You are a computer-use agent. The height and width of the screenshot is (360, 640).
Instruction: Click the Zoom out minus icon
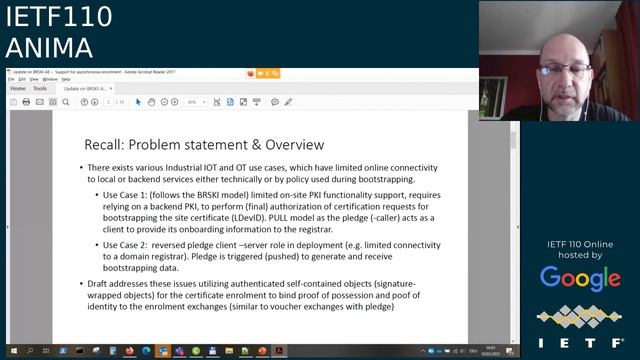pos(164,102)
